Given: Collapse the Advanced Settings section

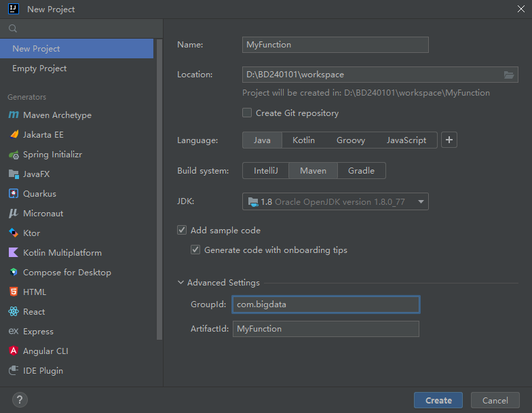Looking at the screenshot, I should [180, 282].
